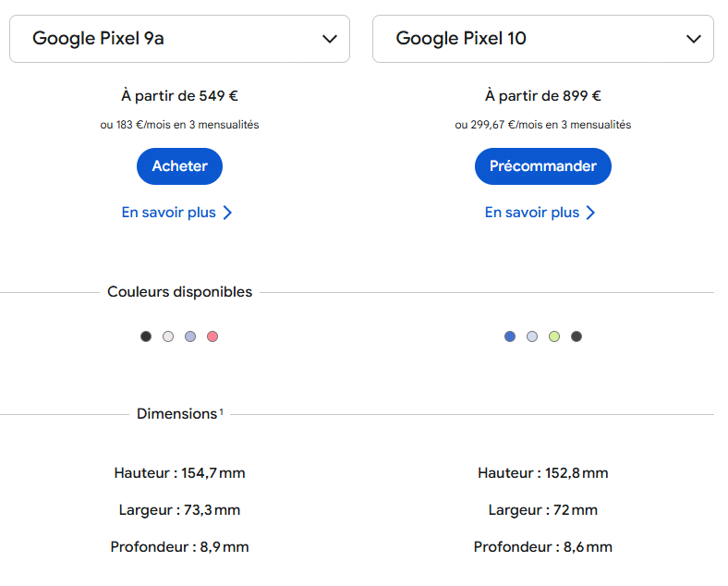
Task: Pick the lavender color swatch for Pixel 9a
Action: tap(190, 336)
